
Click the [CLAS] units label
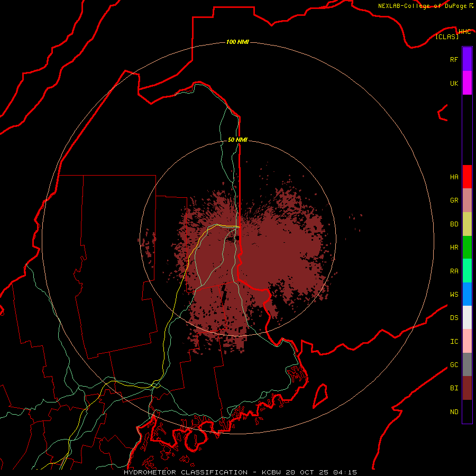pos(447,36)
